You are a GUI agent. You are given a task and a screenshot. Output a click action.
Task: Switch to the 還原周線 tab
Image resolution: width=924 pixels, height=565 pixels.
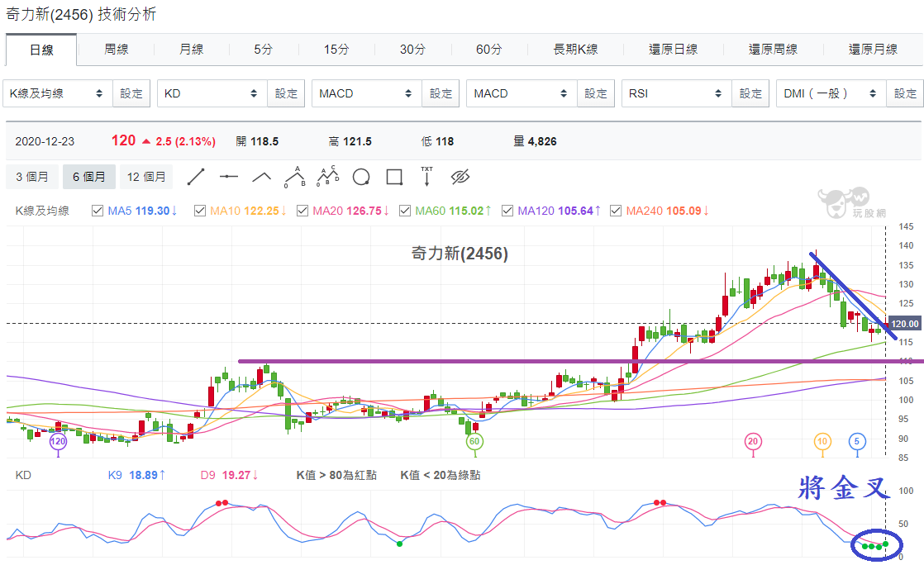click(x=773, y=50)
